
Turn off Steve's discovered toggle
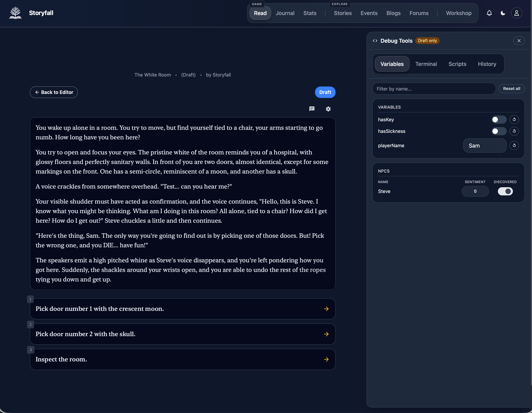pyautogui.click(x=505, y=191)
